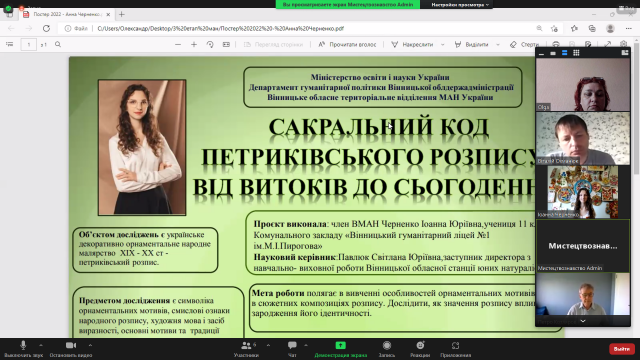Zoom in the PDF view
Image resolution: width=640 pixels, height=360 pixels.
(194, 44)
